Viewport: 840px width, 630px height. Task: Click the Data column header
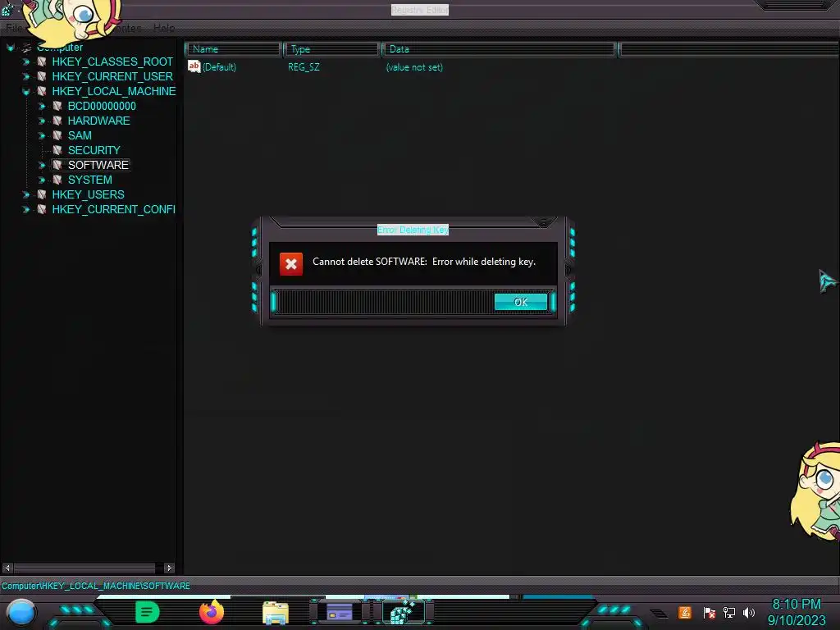[x=499, y=49]
